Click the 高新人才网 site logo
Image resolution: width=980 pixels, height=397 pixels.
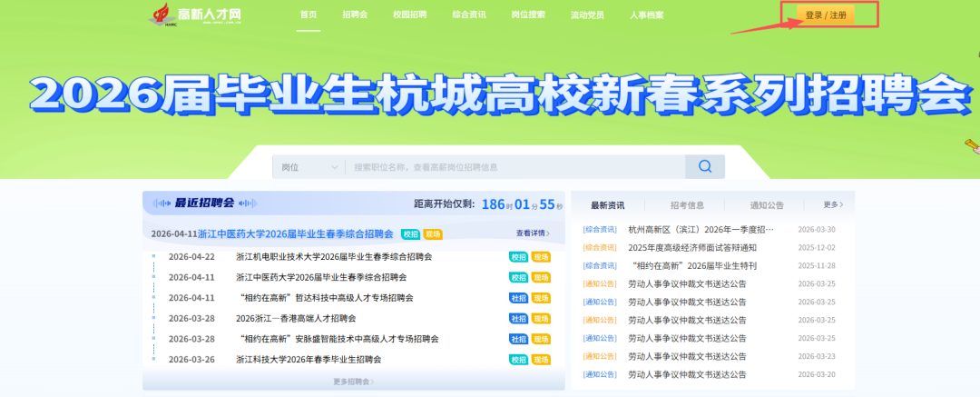click(195, 15)
